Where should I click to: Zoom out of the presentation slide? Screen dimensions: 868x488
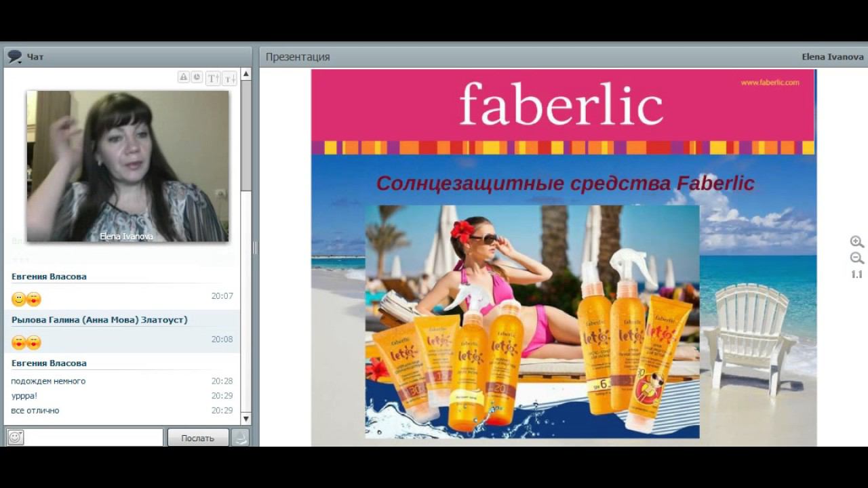point(856,258)
